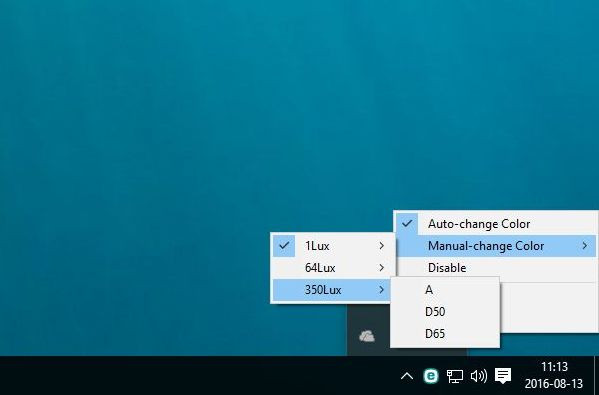Expand the 1Lux submenu arrow

pos(382,246)
